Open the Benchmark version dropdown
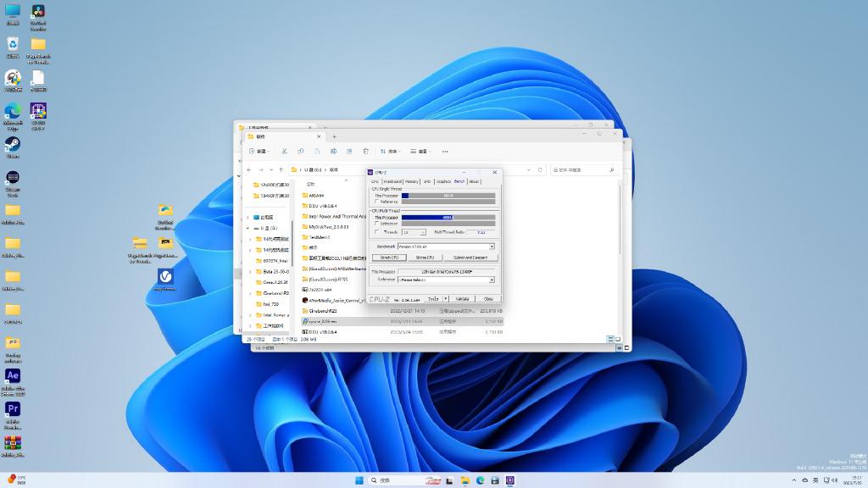Screen dimensions: 868x488 click(x=491, y=247)
